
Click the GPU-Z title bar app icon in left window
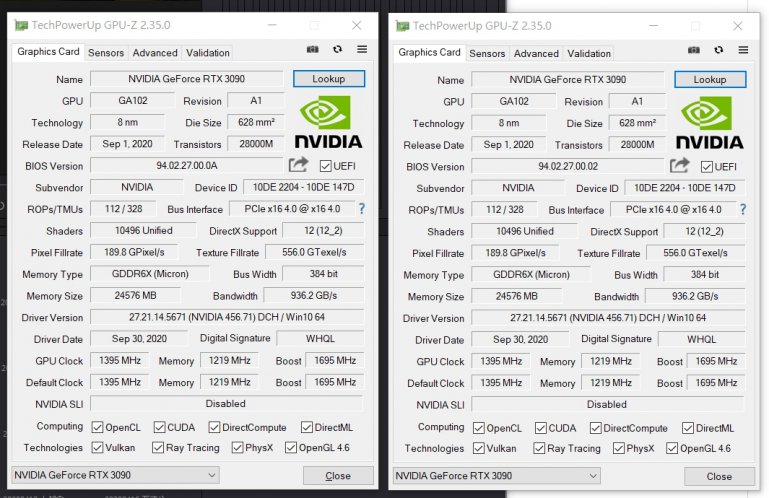pyautogui.click(x=21, y=25)
